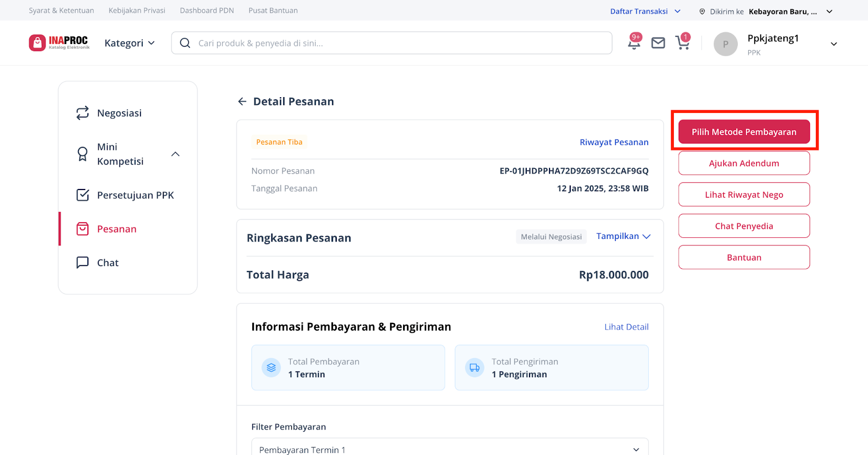Open the delivery location Kebayoran Baru dropdown
The width and height of the screenshot is (868, 455).
(x=790, y=11)
